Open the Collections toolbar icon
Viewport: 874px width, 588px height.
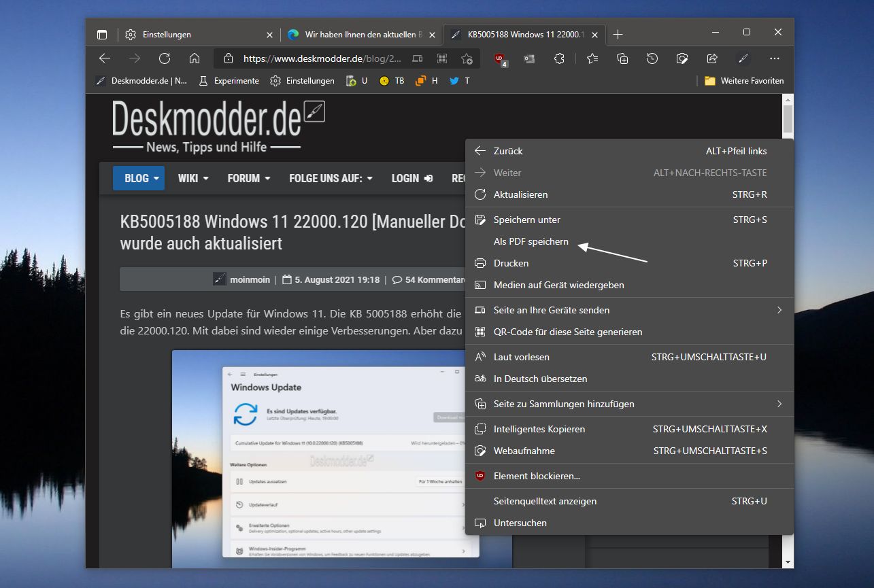point(622,58)
